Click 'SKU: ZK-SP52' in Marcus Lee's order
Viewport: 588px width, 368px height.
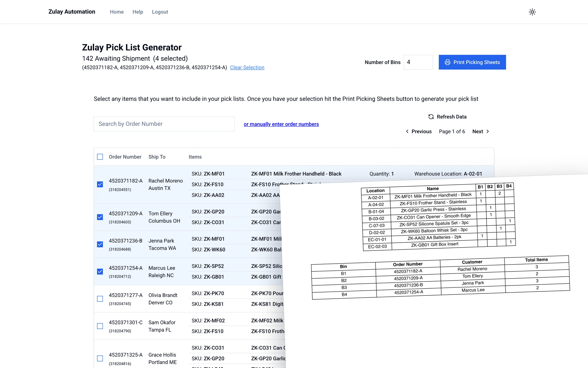click(x=208, y=266)
